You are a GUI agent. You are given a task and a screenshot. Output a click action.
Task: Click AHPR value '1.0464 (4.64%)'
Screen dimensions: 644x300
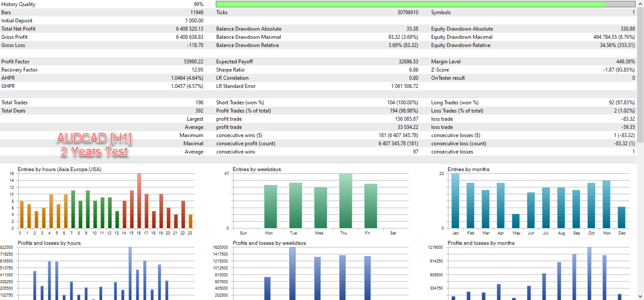[187, 78]
